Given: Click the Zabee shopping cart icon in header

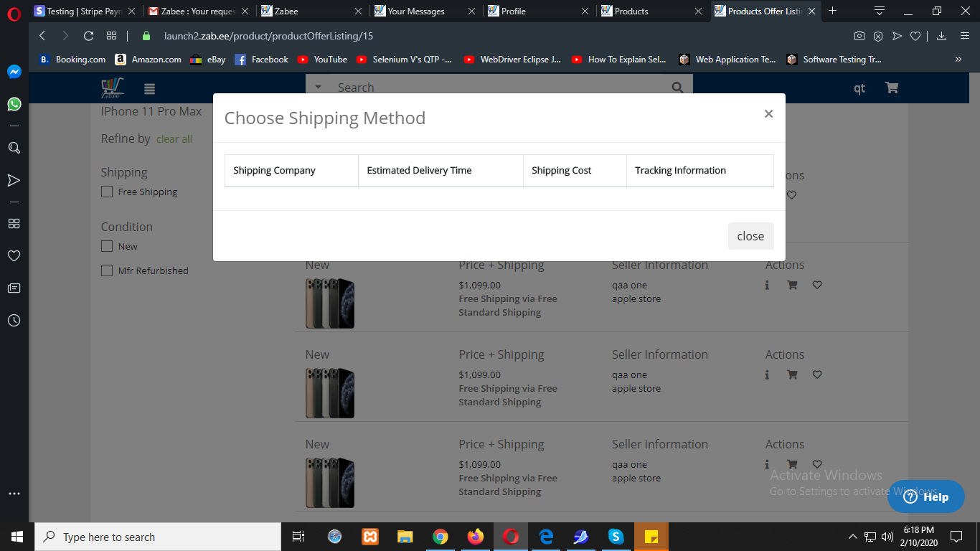Looking at the screenshot, I should click(x=892, y=88).
